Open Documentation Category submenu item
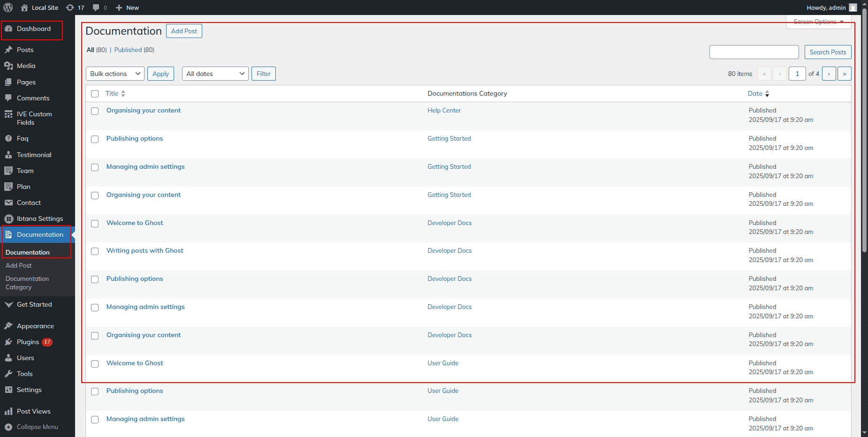The height and width of the screenshot is (437, 868). [27, 283]
